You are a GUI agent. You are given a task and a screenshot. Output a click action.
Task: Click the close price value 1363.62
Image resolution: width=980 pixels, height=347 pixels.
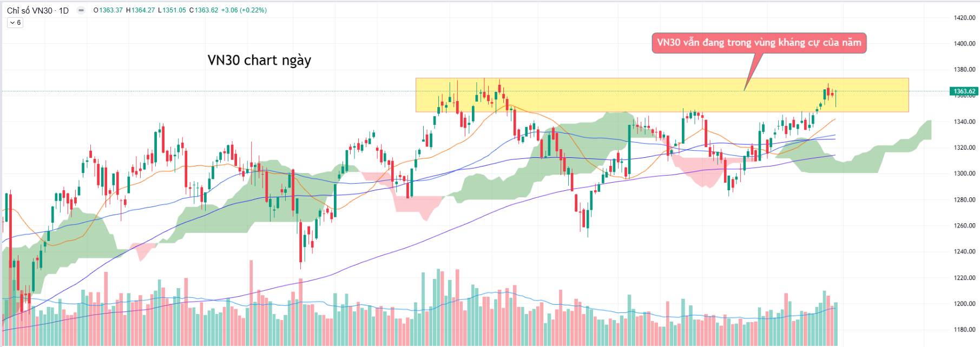click(206, 10)
